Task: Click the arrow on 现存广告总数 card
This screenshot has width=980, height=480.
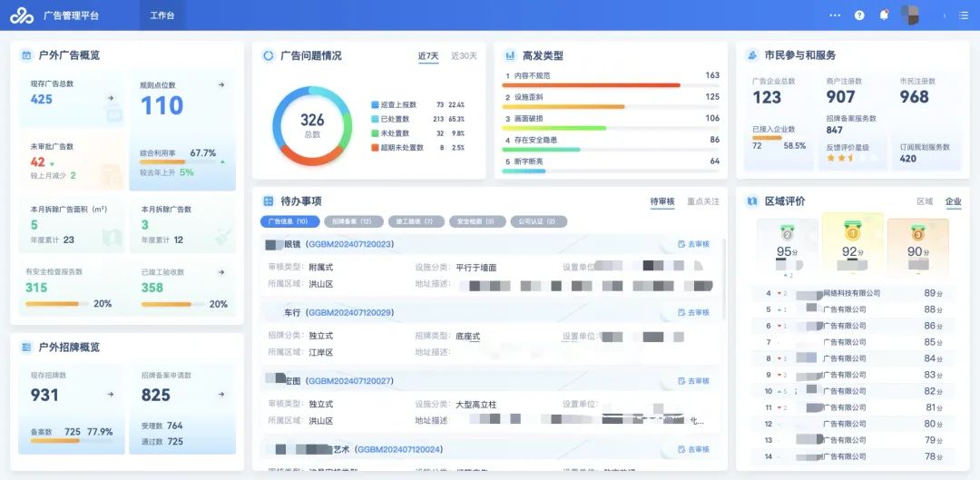Action: point(111,98)
